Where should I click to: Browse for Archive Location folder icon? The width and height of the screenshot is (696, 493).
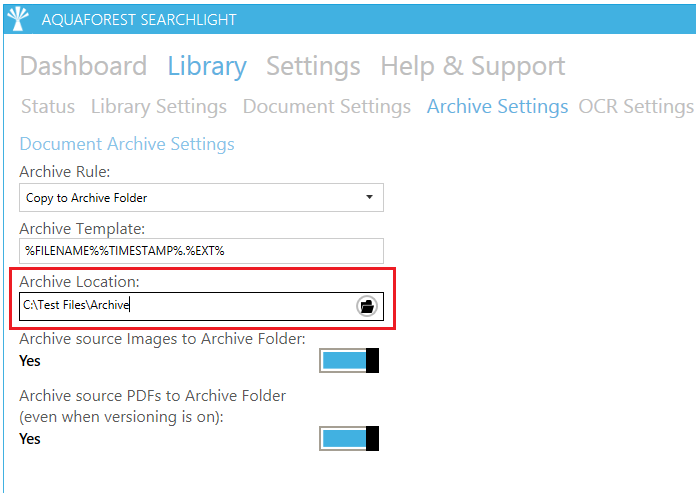click(367, 306)
